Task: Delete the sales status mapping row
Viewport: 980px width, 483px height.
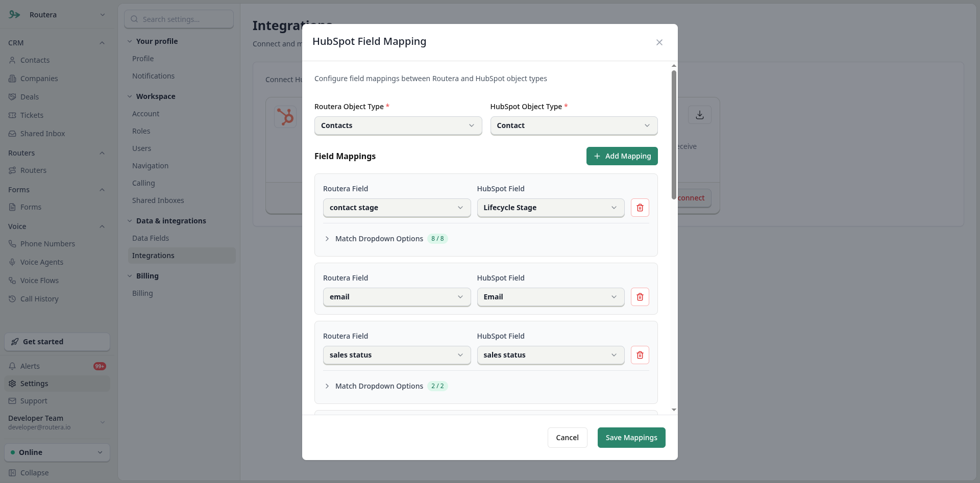Action: (640, 355)
